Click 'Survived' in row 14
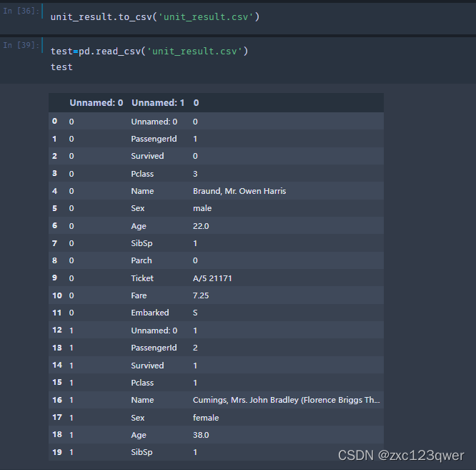The image size is (476, 470). click(x=147, y=366)
